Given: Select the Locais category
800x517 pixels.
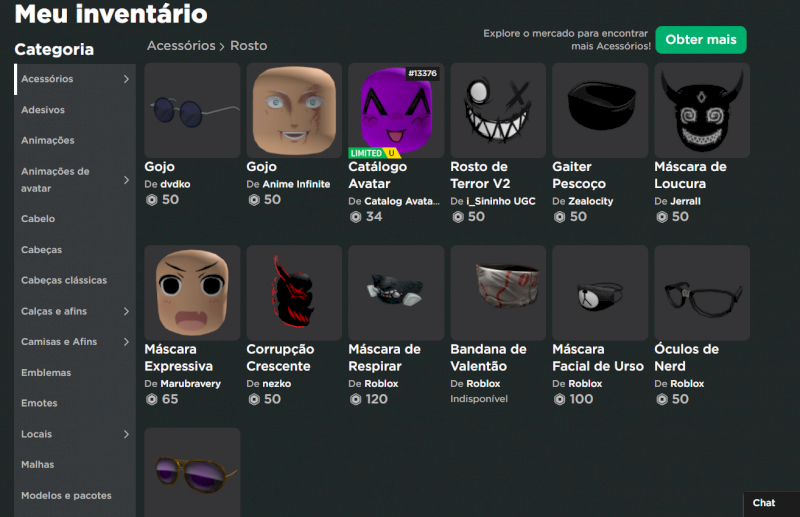Looking at the screenshot, I should (x=75, y=434).
